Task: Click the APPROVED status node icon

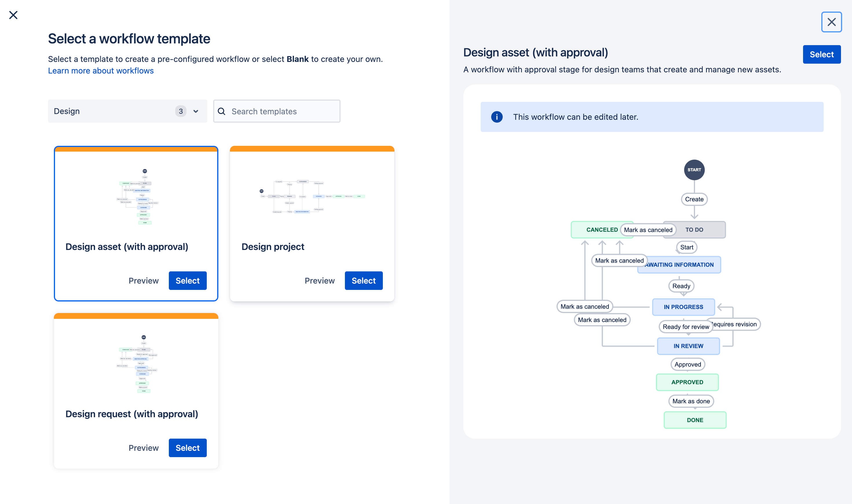Action: [686, 382]
